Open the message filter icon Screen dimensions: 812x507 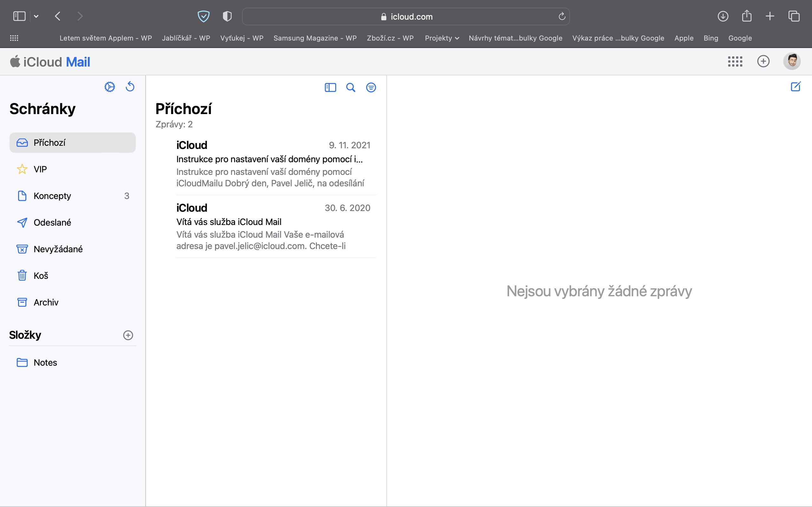371,87
